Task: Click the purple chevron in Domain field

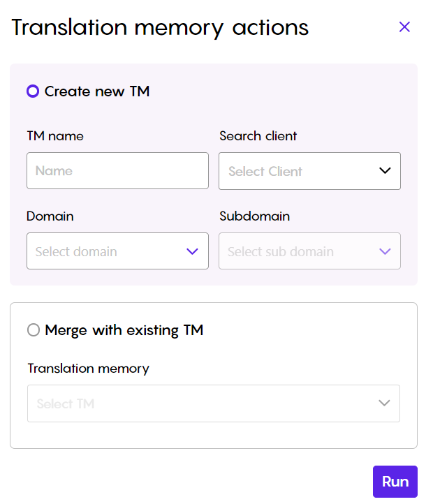Action: 192,251
